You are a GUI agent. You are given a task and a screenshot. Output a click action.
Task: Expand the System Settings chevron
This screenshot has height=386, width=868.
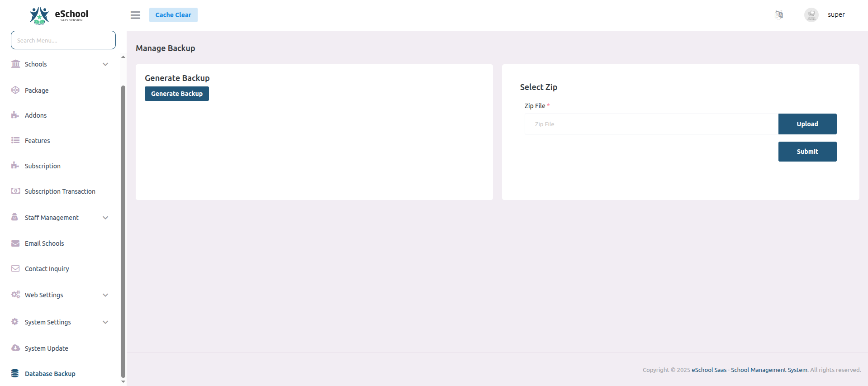pos(105,322)
